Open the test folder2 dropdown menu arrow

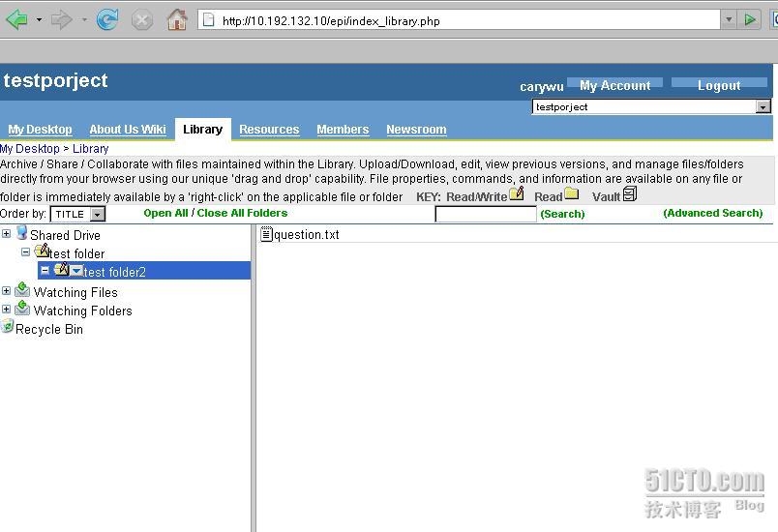point(76,271)
